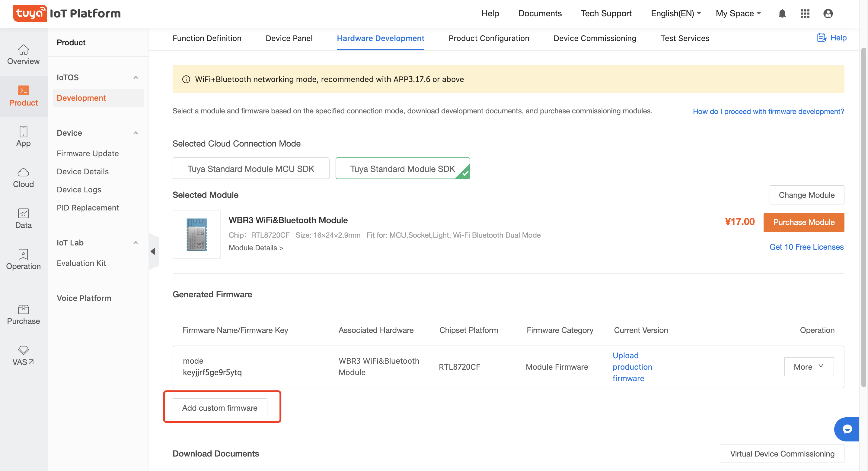Click the RTL8720CF chipset platform cell
The image size is (868, 471).
click(x=459, y=367)
